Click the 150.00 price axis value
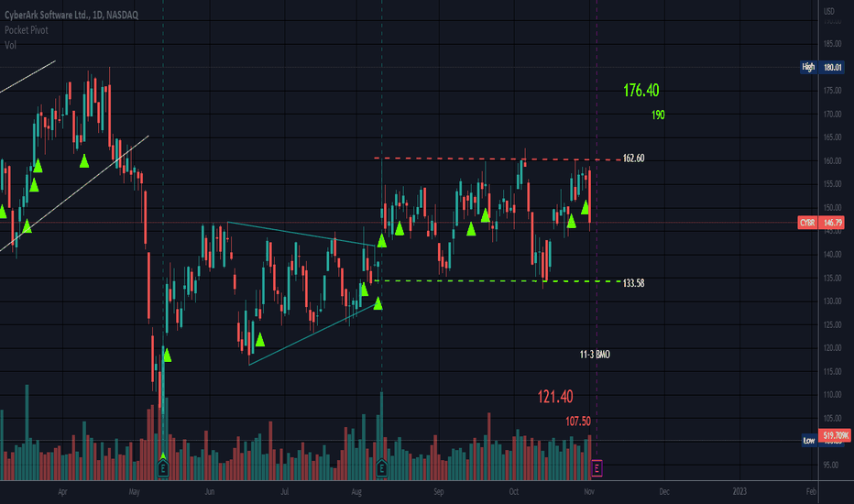854x504 pixels. [x=832, y=208]
